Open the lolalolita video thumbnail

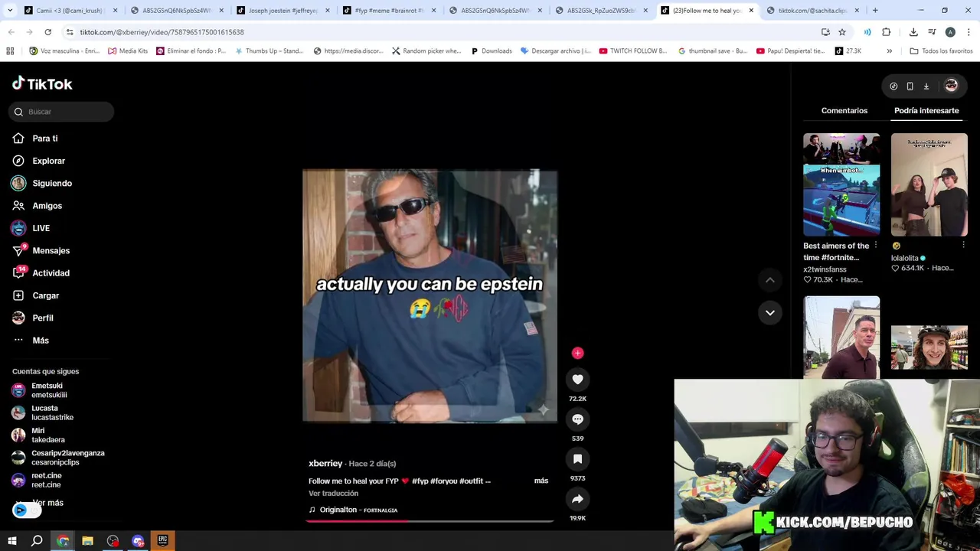(929, 185)
